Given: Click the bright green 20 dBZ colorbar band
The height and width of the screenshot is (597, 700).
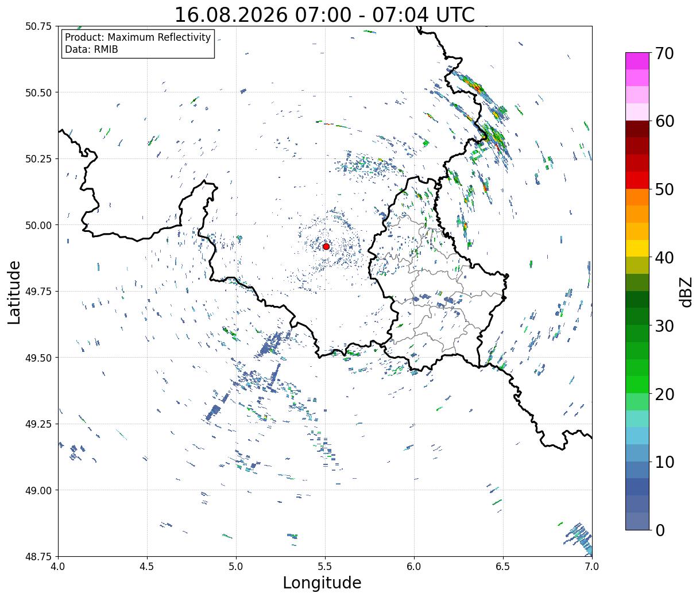Looking at the screenshot, I should point(637,385).
